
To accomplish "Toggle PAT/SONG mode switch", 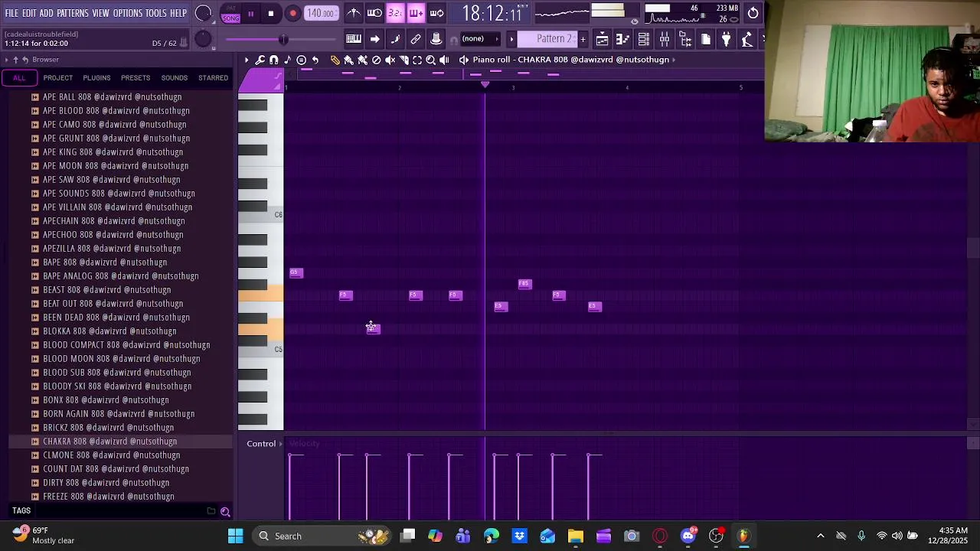I will (230, 15).
